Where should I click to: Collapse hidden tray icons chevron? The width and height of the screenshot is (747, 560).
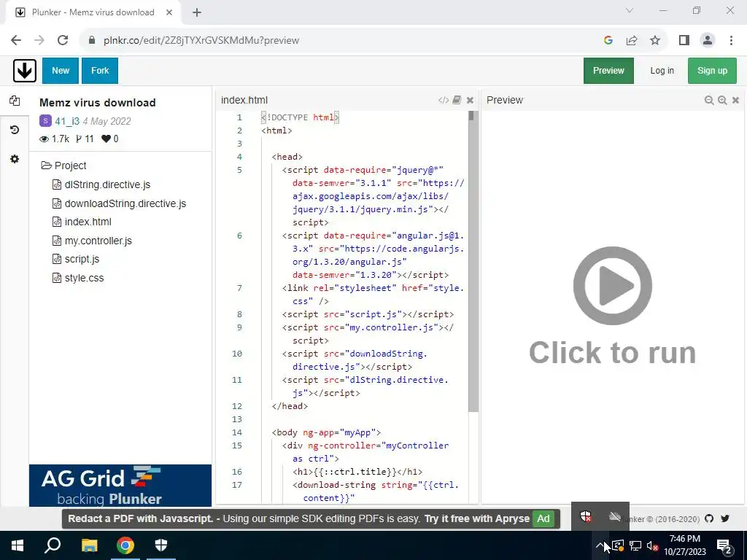coord(600,545)
